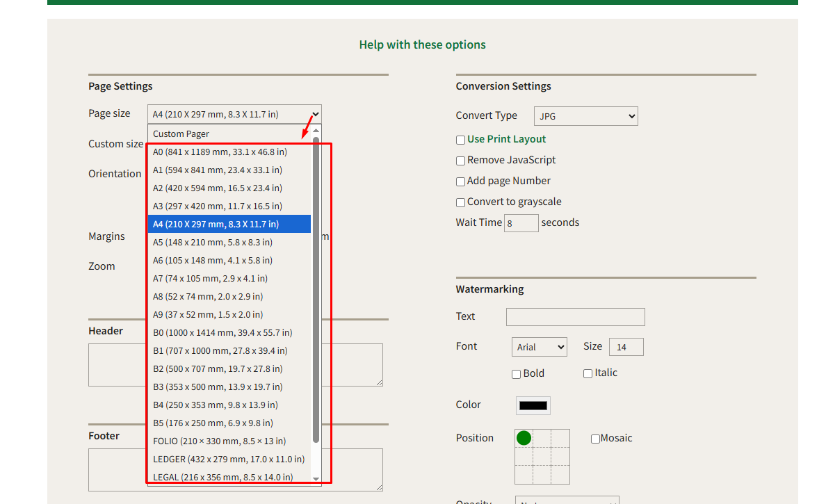Enable Convert to grayscale
This screenshot has width=826, height=504.
coord(460,202)
